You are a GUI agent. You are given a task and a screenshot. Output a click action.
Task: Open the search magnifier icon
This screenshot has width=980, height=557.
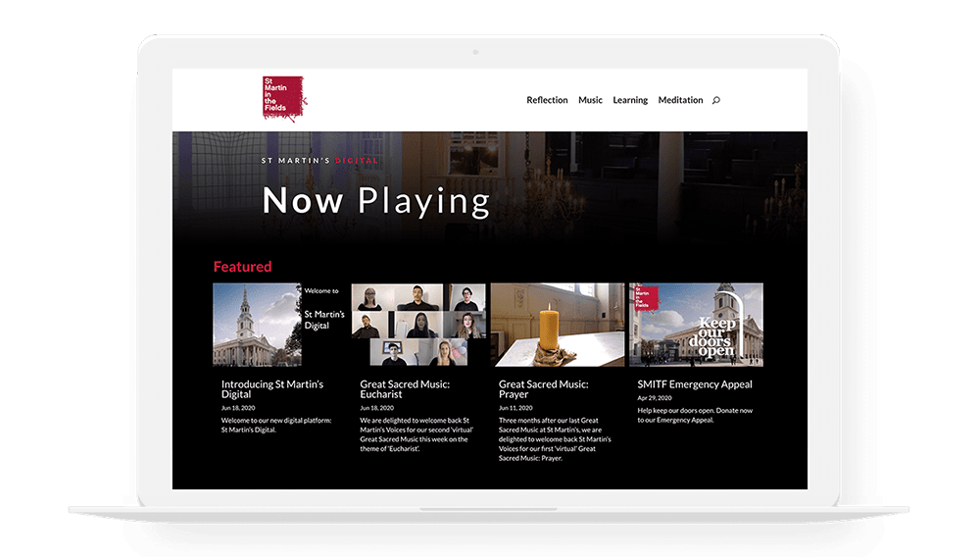tap(716, 100)
